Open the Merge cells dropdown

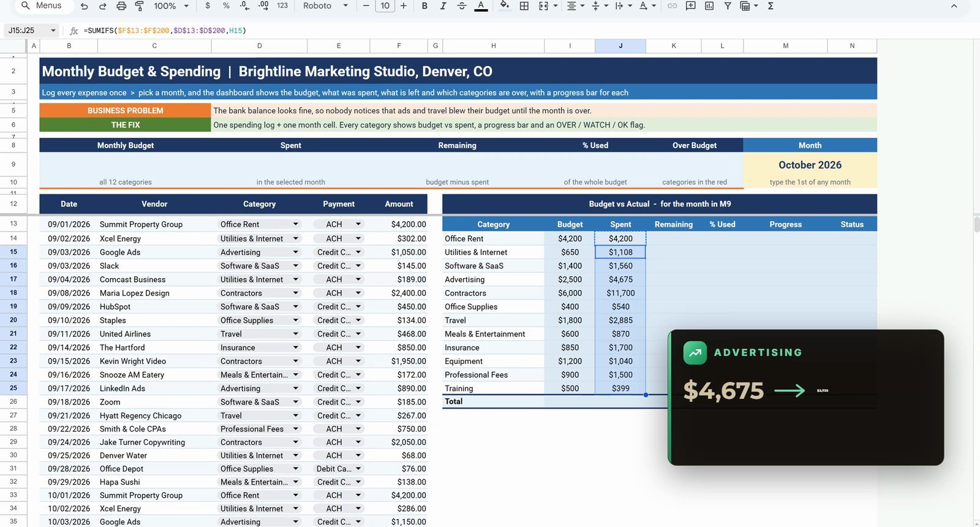pyautogui.click(x=548, y=6)
